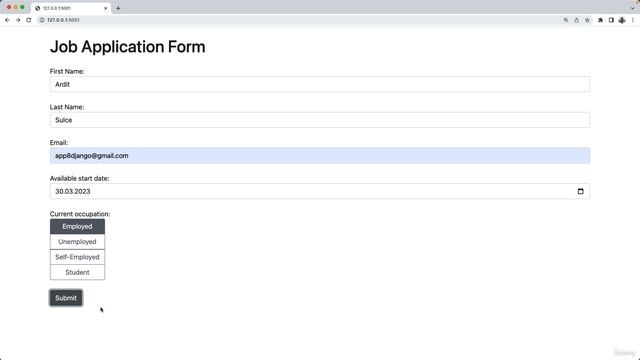Image resolution: width=640 pixels, height=360 pixels.
Task: Submit the job application form
Action: tap(66, 298)
